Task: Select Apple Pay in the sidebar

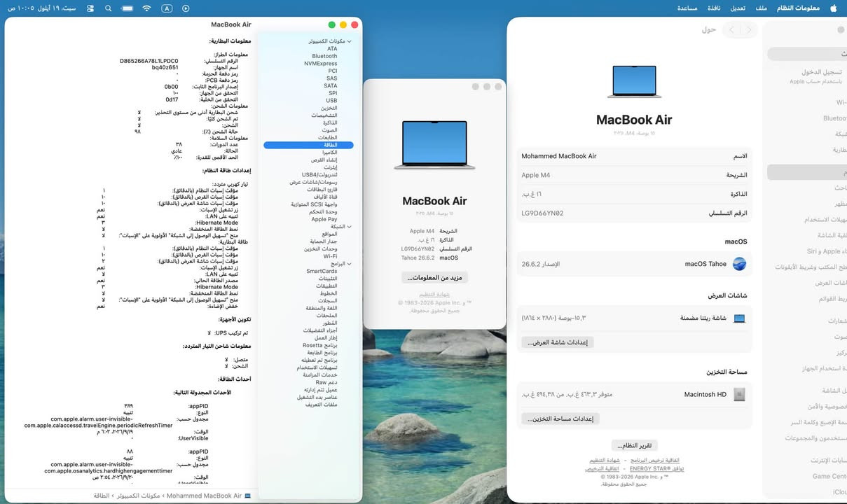Action: (x=324, y=219)
